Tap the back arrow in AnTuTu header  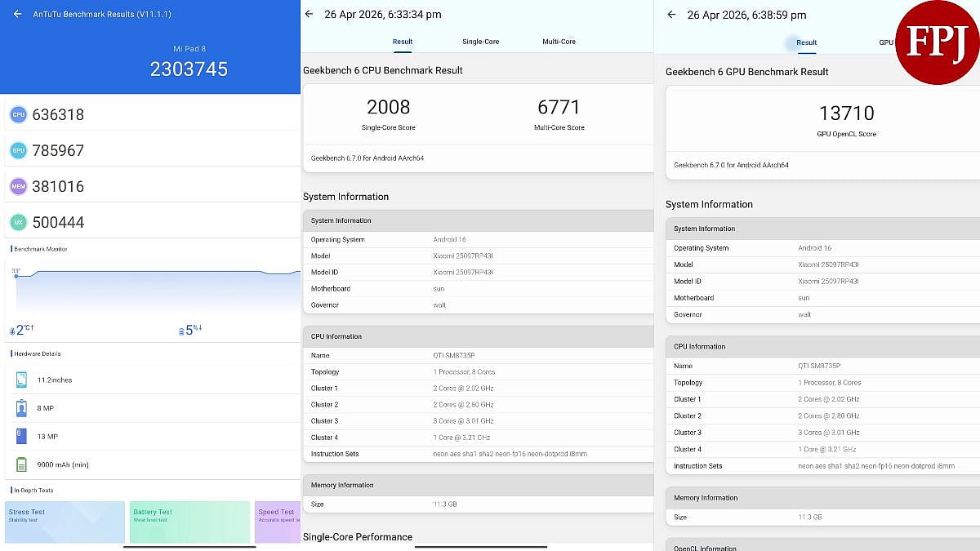pyautogui.click(x=18, y=14)
